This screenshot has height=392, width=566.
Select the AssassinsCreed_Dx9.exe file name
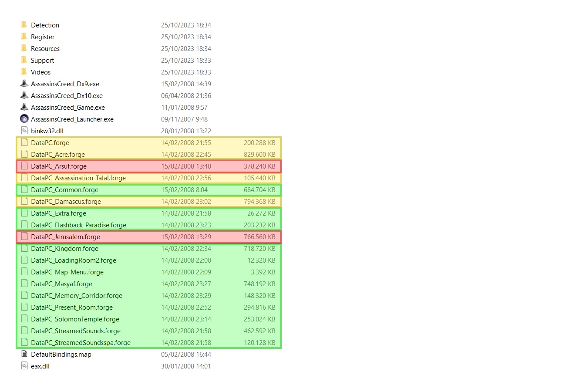(65, 84)
